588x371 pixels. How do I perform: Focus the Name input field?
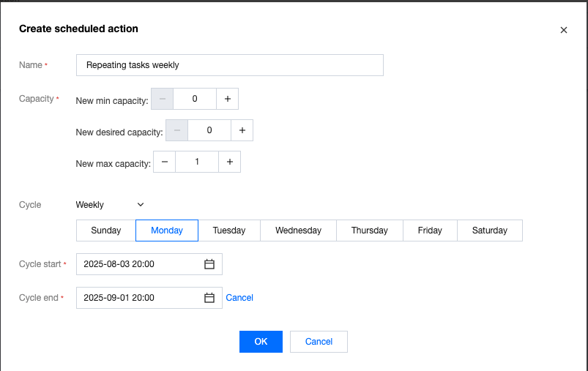pyautogui.click(x=229, y=65)
